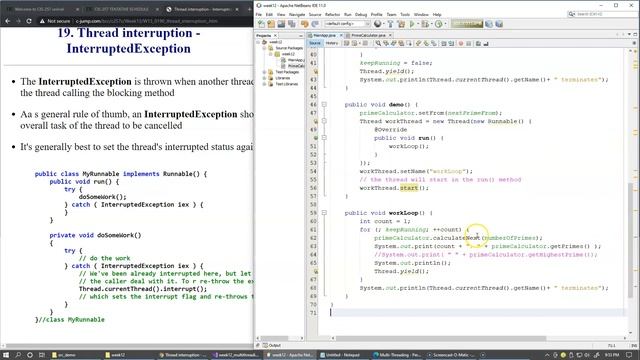Image resolution: width=640 pixels, height=360 pixels.
Task: Click the Debug Project toolbar icon
Action: 425,24
